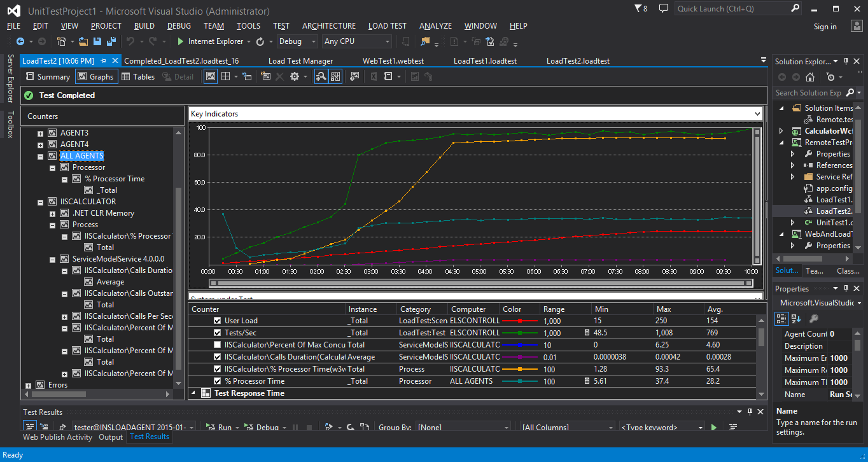Click the New Project icon
Screen dimensions: 868x462
click(x=61, y=41)
